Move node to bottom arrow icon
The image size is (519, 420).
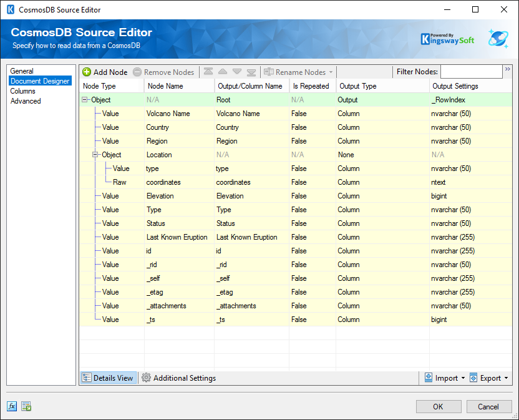pyautogui.click(x=251, y=72)
